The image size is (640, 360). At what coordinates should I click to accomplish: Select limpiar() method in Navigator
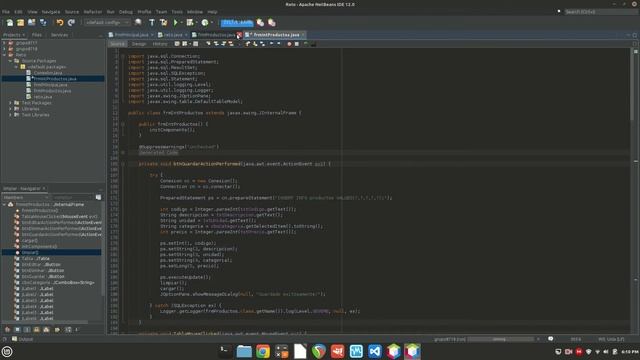[x=30, y=253]
